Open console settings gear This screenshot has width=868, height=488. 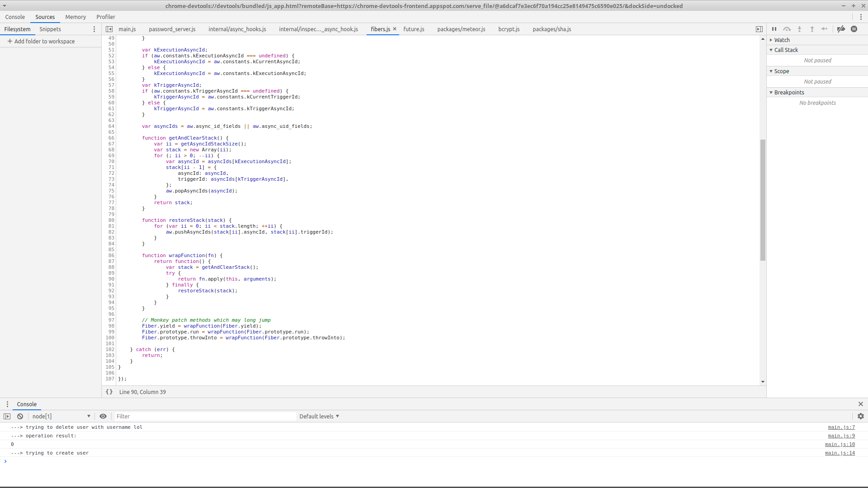pos(861,416)
